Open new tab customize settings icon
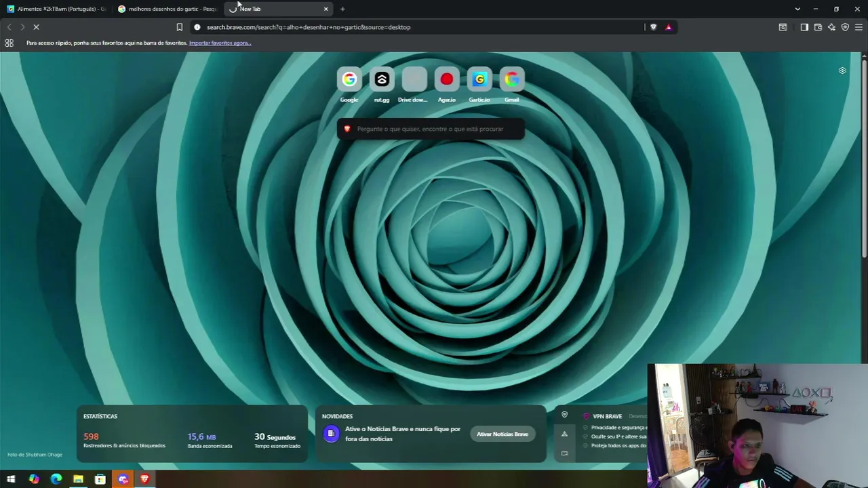 click(x=842, y=70)
